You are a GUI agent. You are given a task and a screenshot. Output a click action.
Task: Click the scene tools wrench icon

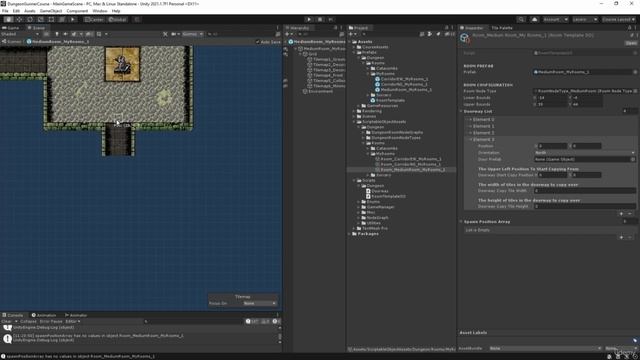[x=165, y=34]
